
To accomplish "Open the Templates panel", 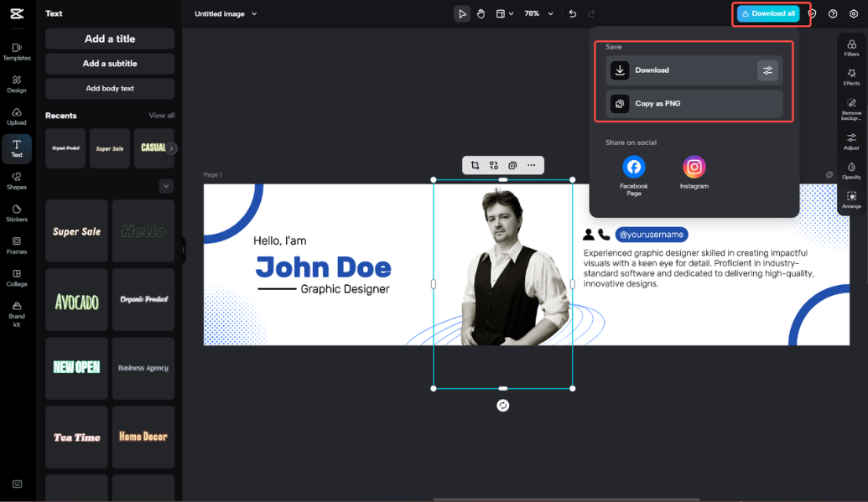I will tap(17, 49).
